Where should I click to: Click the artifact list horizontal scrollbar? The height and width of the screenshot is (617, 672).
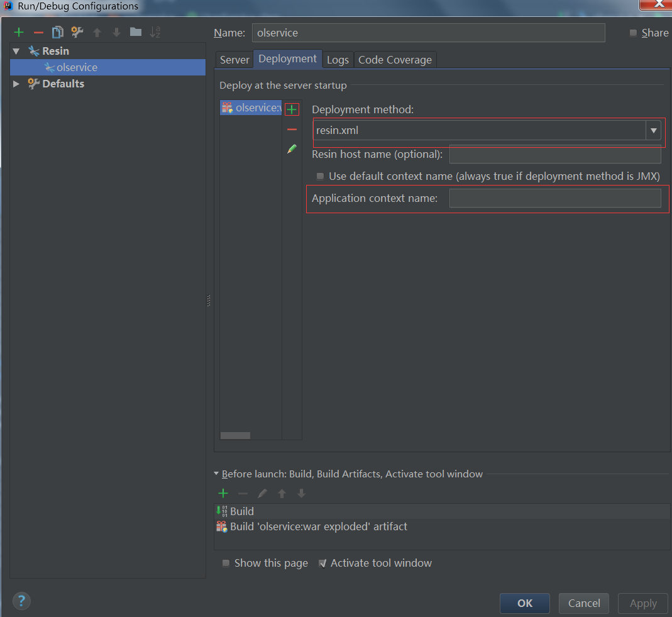pos(235,436)
